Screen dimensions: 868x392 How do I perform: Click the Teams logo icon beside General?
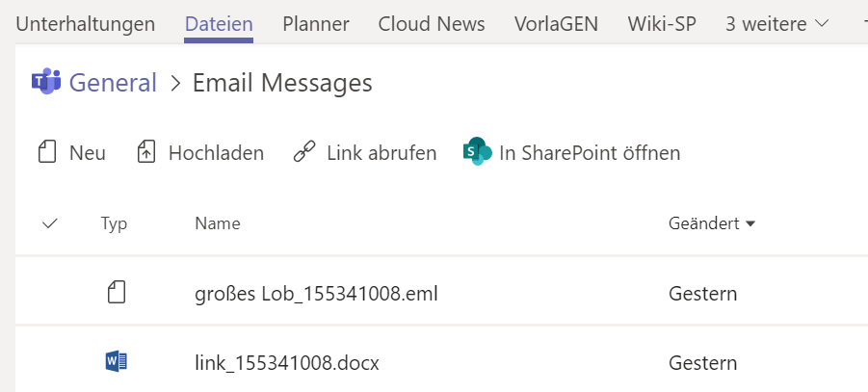46,82
